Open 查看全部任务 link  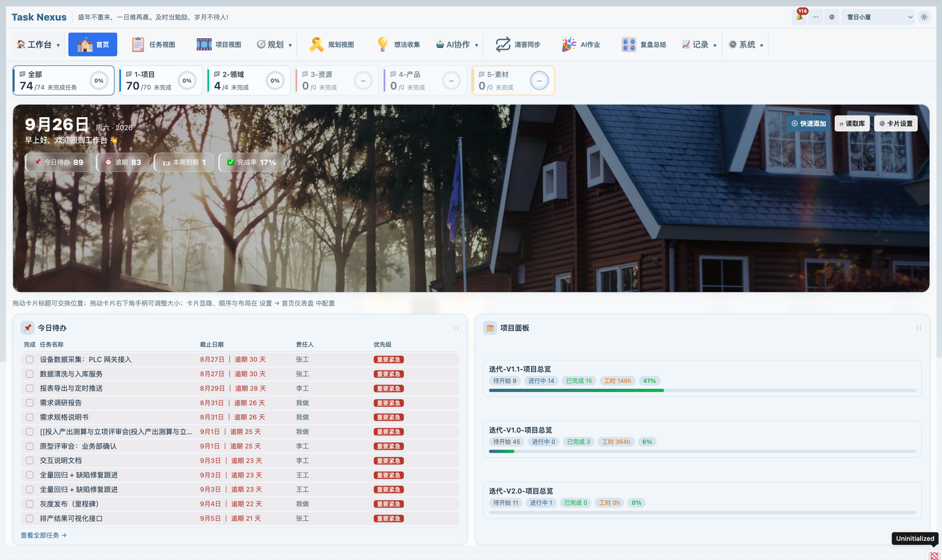pyautogui.click(x=43, y=535)
